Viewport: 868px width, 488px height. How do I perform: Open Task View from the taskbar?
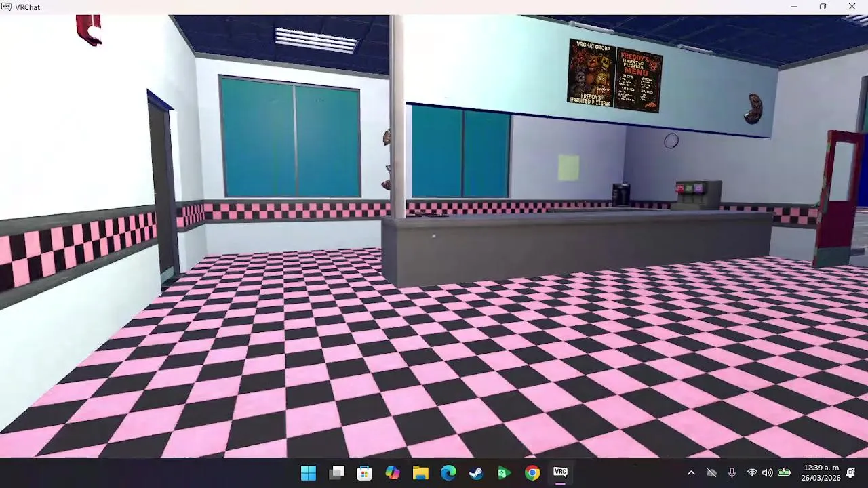[x=337, y=472]
